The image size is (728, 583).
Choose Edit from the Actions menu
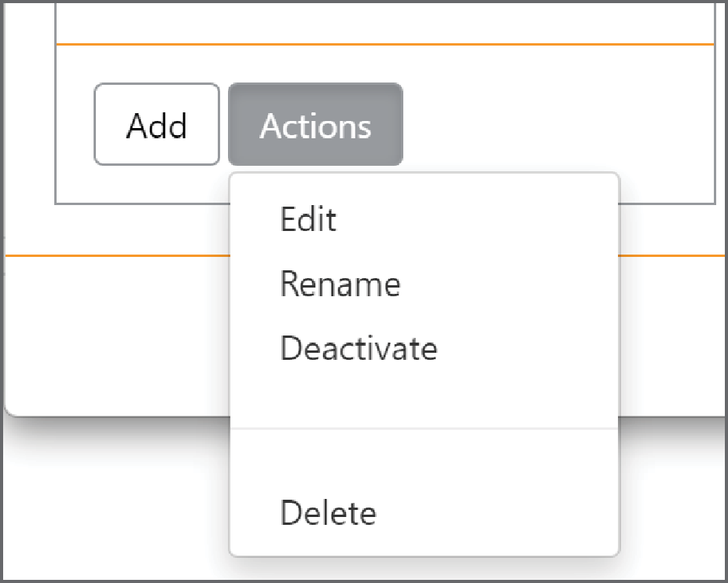click(425, 219)
